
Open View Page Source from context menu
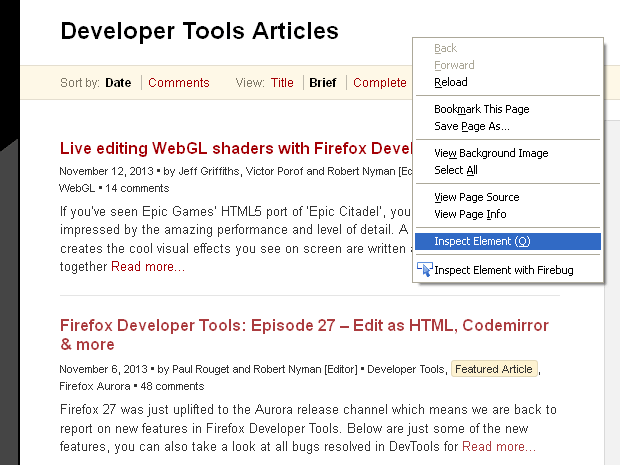pos(508,197)
